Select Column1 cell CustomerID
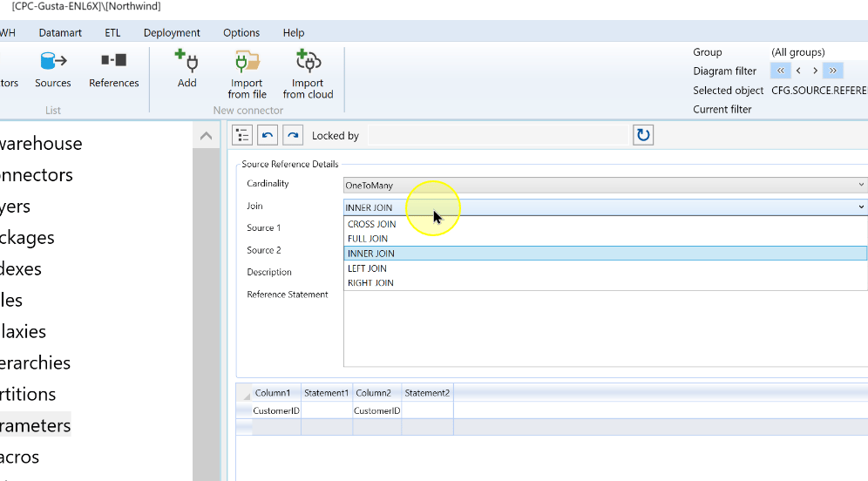 (276, 410)
